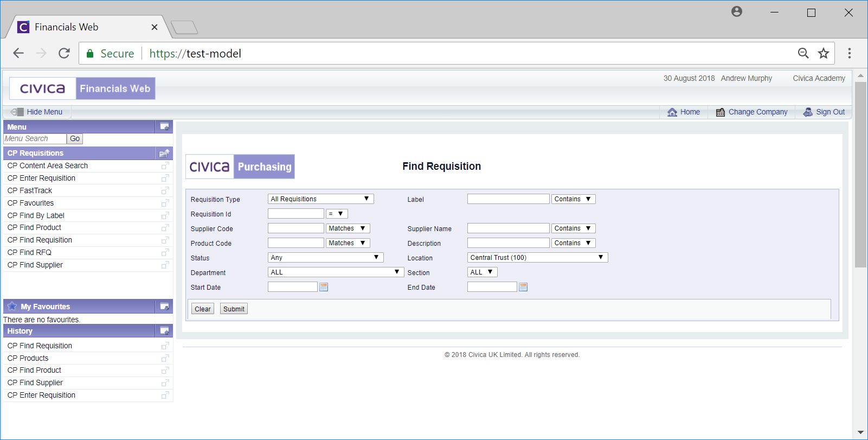
Task: Open the Label Contains dropdown
Action: (574, 199)
